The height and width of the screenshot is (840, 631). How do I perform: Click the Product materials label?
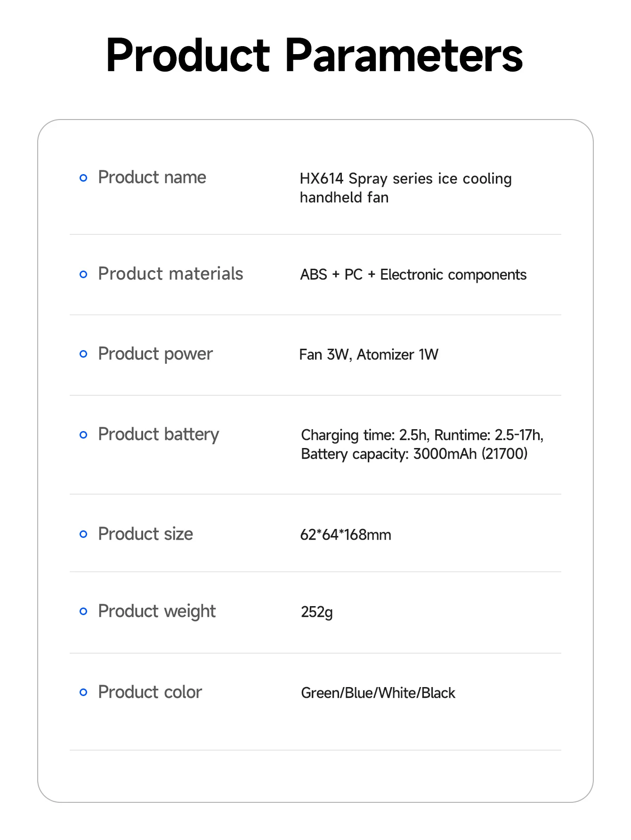coord(170,273)
